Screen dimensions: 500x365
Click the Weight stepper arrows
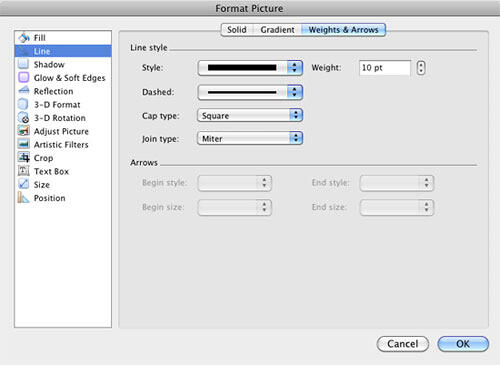pos(421,68)
